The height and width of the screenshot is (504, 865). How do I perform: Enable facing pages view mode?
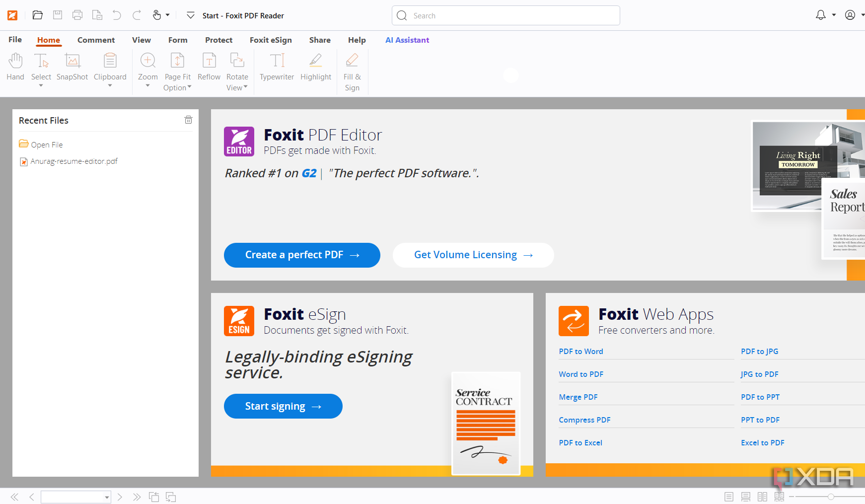[762, 497]
